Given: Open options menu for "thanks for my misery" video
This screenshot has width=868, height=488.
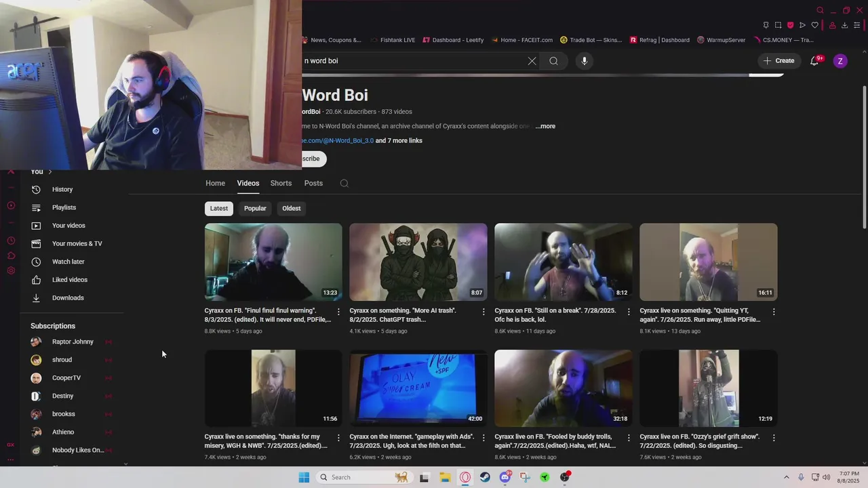Looking at the screenshot, I should 338,438.
